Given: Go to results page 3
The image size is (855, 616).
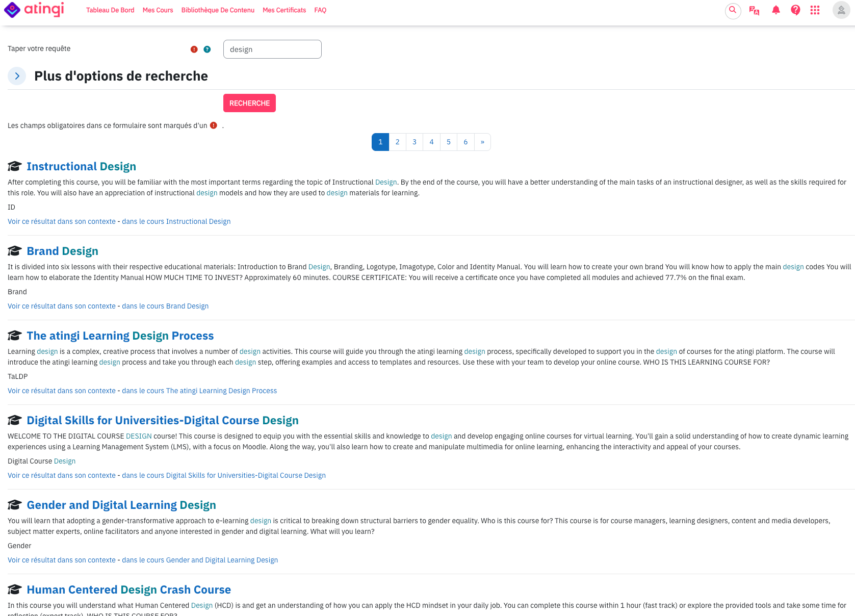Looking at the screenshot, I should click(414, 142).
